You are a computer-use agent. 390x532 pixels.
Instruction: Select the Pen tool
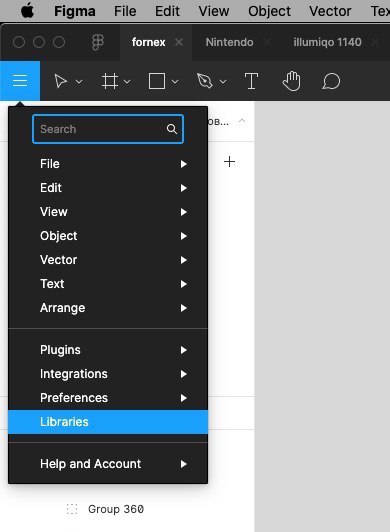(205, 81)
